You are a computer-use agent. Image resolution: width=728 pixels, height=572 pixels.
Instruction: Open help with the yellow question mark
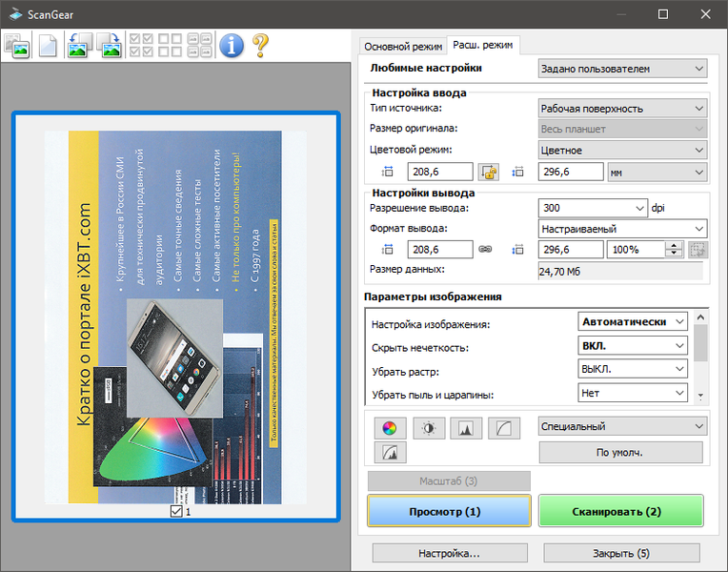click(260, 46)
